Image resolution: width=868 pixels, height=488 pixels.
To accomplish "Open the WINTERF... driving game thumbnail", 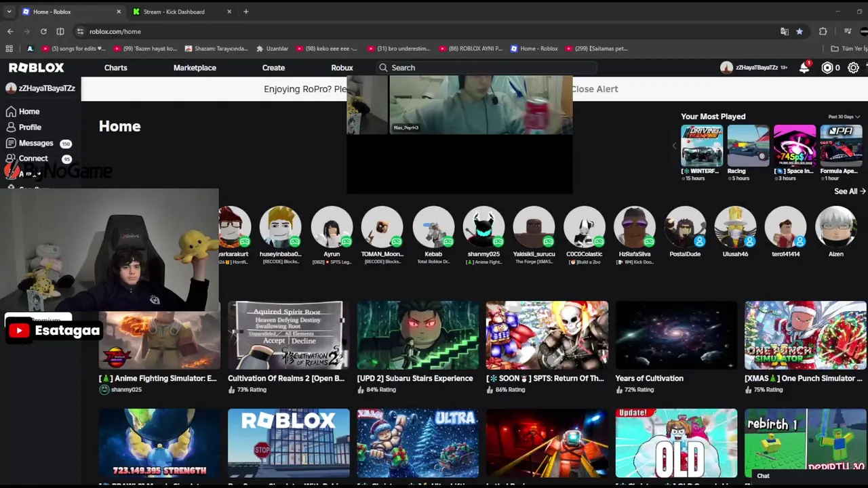I will [x=701, y=146].
